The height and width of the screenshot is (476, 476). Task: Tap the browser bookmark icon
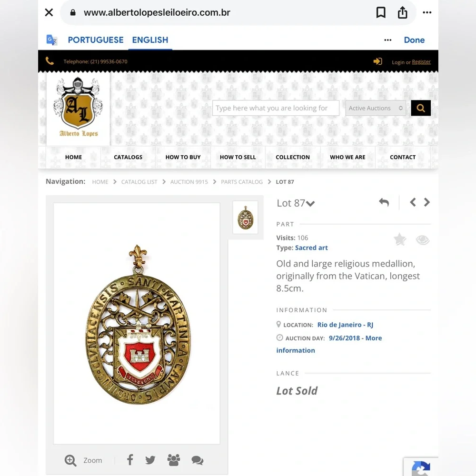click(381, 13)
